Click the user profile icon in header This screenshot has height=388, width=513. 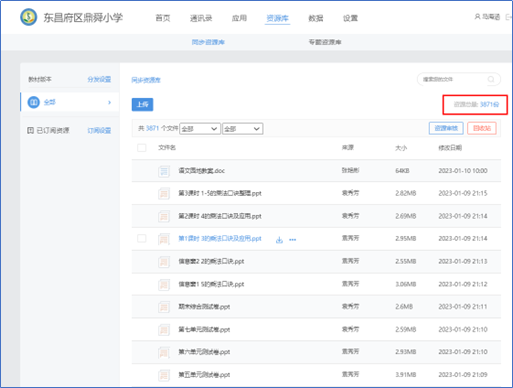[x=477, y=17]
